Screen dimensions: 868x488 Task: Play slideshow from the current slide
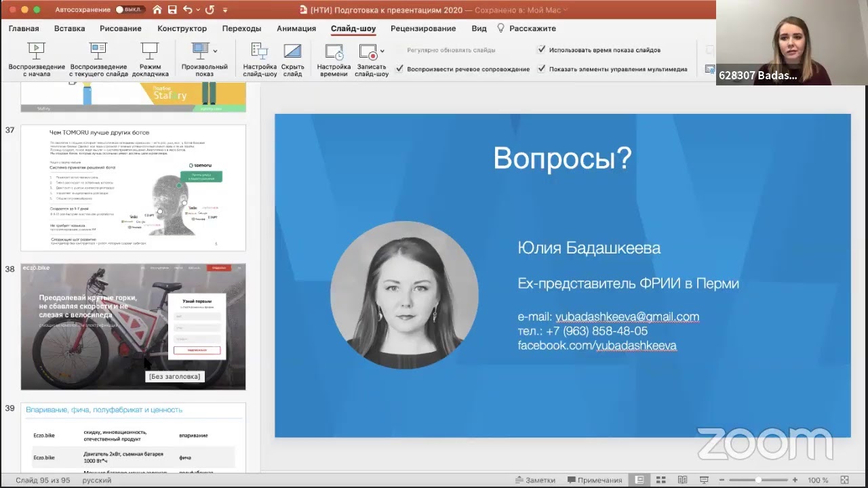pos(98,59)
